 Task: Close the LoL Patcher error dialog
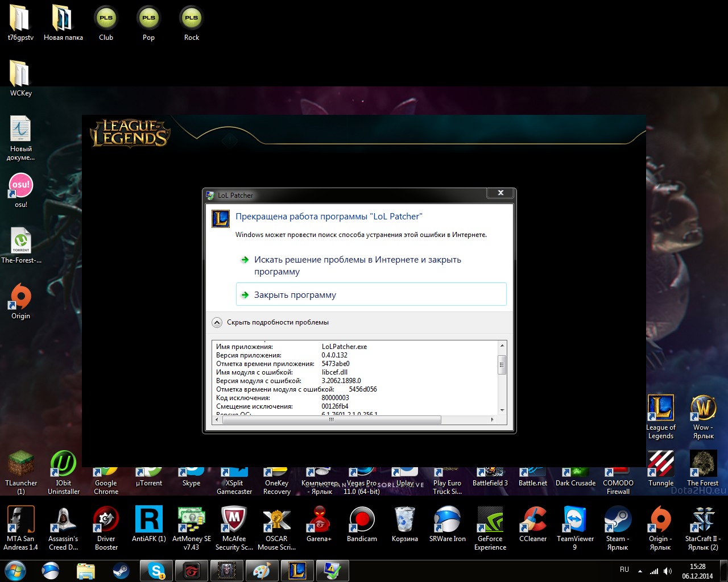click(x=500, y=193)
